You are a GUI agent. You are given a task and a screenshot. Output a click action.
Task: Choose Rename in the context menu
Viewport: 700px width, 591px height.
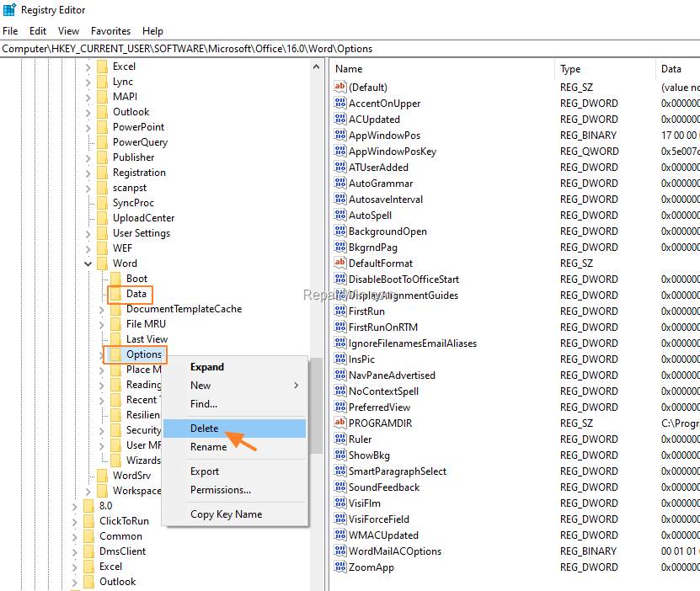click(235, 447)
